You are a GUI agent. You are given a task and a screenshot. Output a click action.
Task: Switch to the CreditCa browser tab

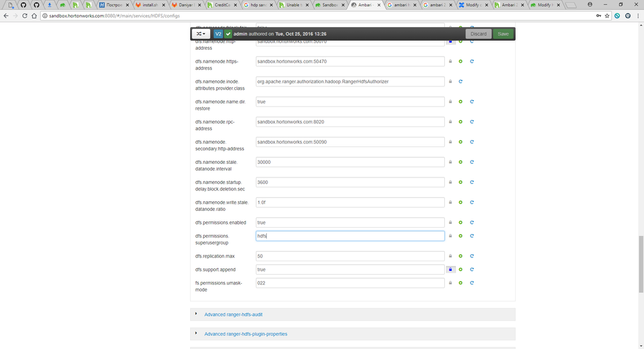click(x=222, y=5)
